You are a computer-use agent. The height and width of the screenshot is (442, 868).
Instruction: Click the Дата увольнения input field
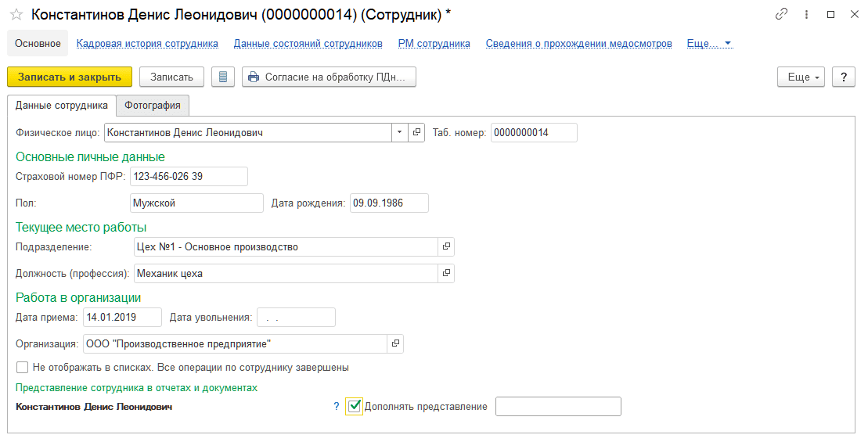click(x=296, y=317)
